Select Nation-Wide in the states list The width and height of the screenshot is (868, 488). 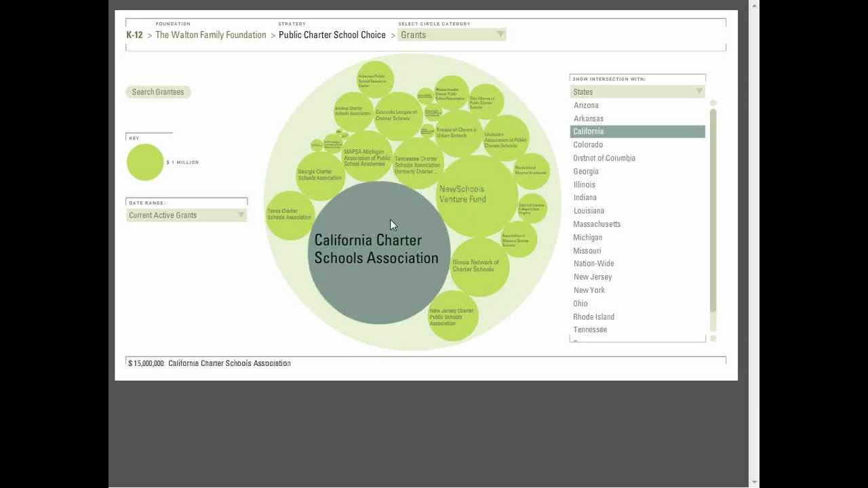click(594, 264)
